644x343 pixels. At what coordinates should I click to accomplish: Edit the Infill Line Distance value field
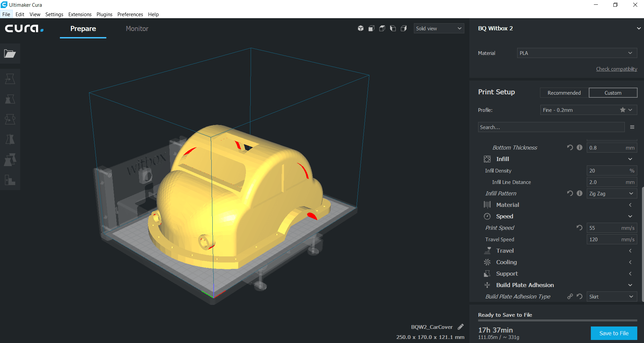point(612,182)
